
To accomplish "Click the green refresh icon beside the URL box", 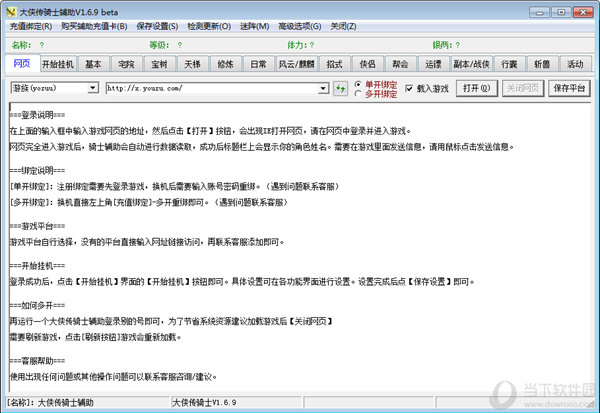I will click(340, 88).
